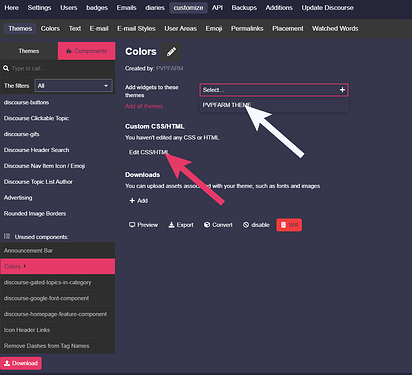Switch to Text sub-navigation item
Viewport: 412px width, 375px height.
click(x=75, y=29)
